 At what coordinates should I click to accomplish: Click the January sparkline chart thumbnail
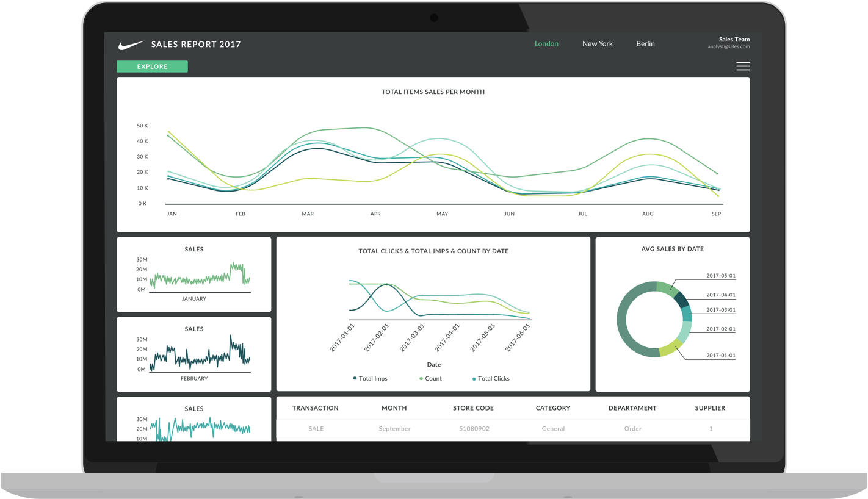[193, 275]
